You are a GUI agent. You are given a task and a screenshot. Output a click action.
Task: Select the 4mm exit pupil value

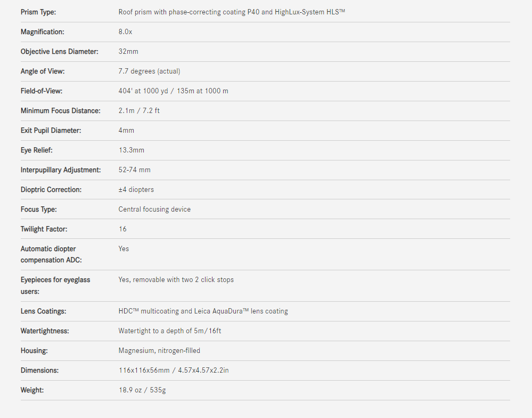[x=126, y=130]
